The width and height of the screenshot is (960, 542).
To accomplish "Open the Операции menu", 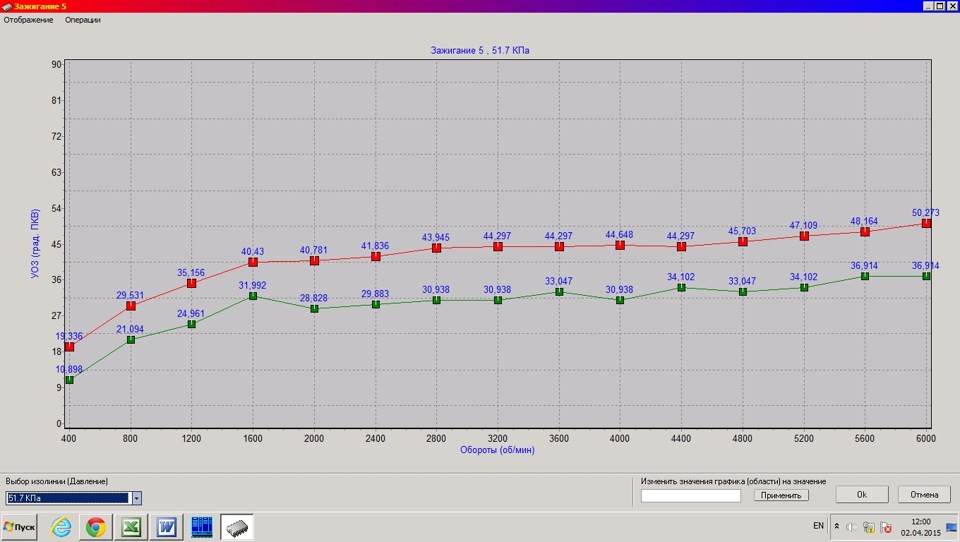I will click(83, 20).
